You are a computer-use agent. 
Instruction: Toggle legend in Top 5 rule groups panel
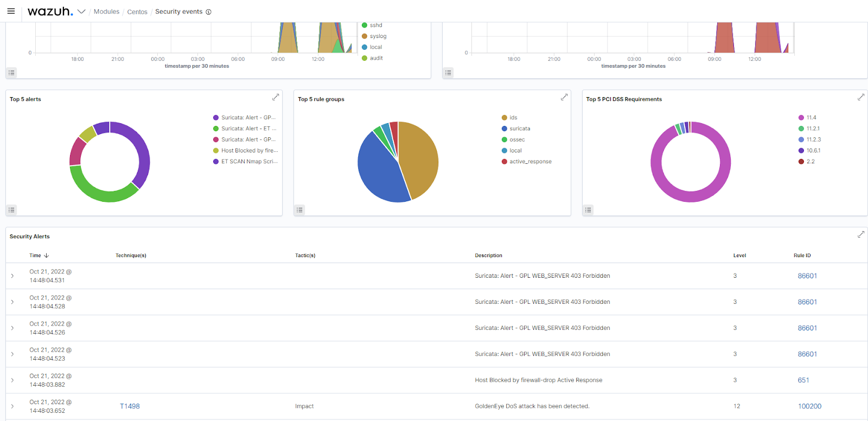[300, 209]
